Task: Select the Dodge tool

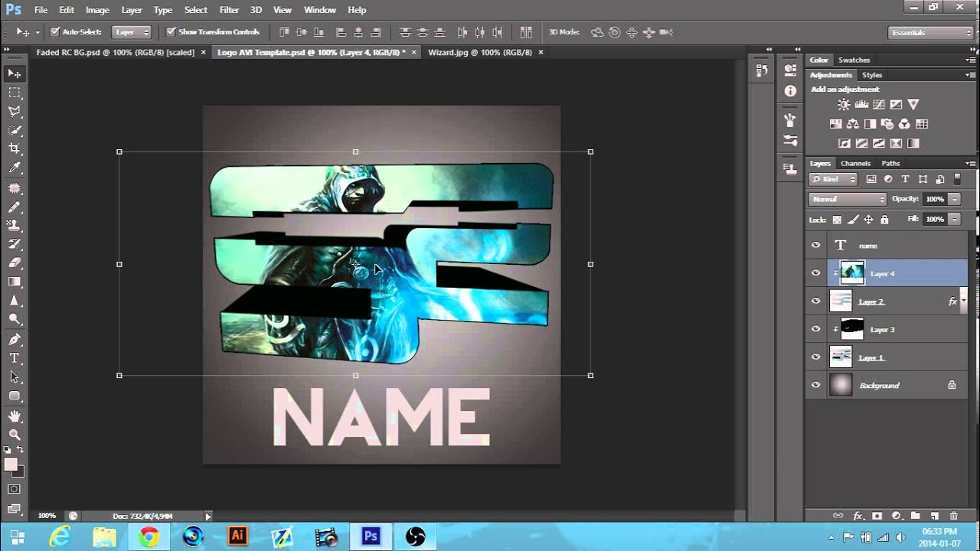Action: [15, 319]
